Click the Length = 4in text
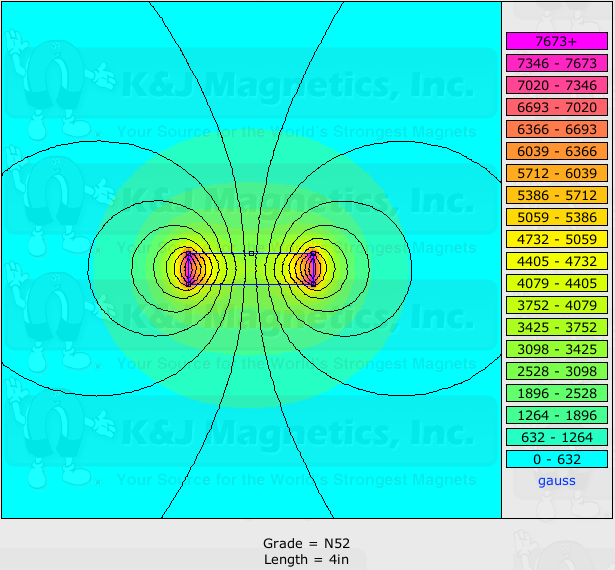The image size is (615, 570). point(306,559)
